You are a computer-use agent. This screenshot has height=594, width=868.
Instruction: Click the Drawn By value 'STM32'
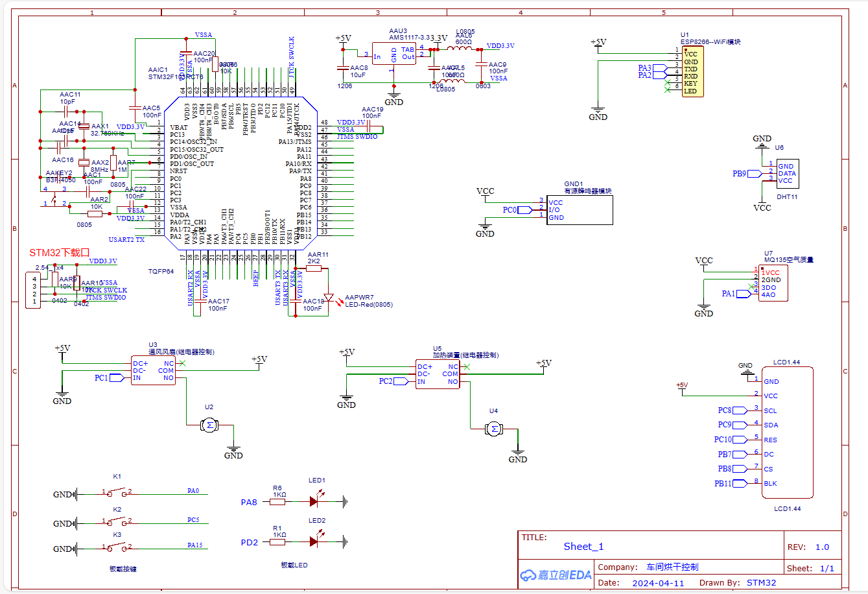761,583
